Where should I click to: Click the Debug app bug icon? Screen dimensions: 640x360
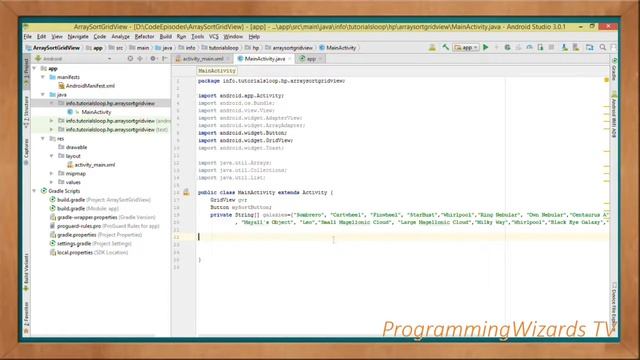[x=507, y=48]
